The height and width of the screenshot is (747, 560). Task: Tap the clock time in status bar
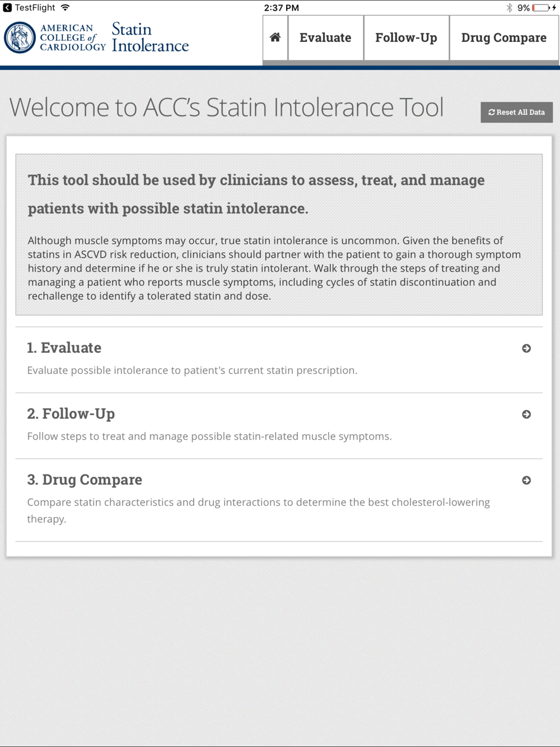click(x=281, y=8)
